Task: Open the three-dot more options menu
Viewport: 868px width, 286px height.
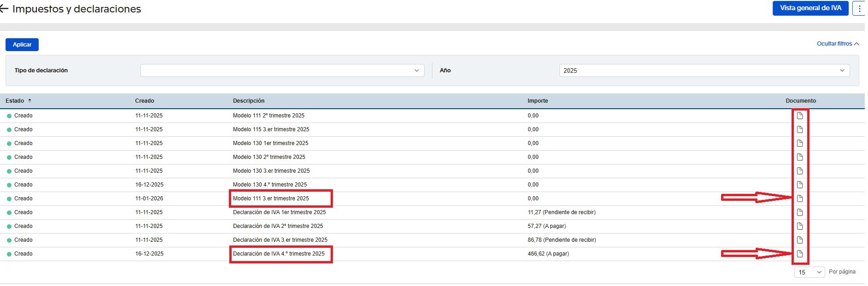Action: [859, 8]
